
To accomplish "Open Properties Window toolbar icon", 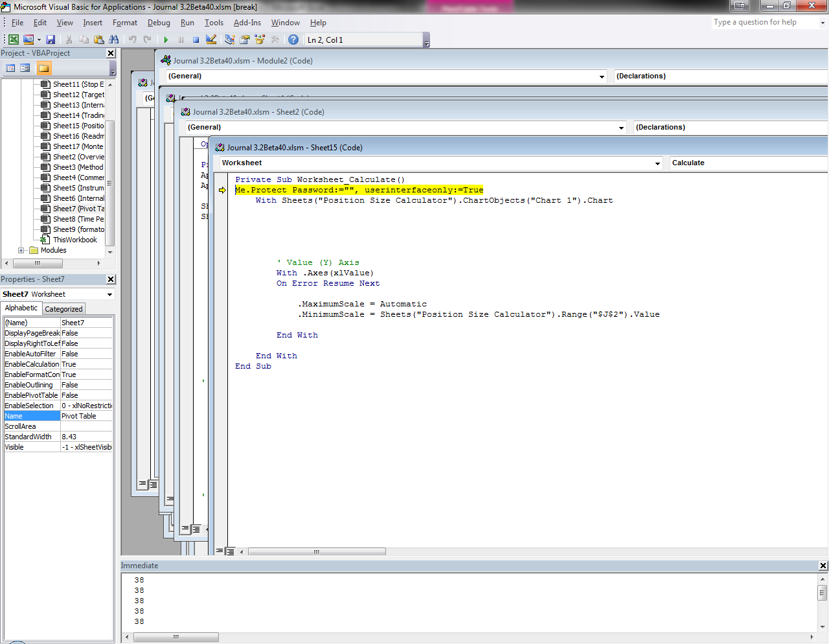I will click(x=245, y=40).
